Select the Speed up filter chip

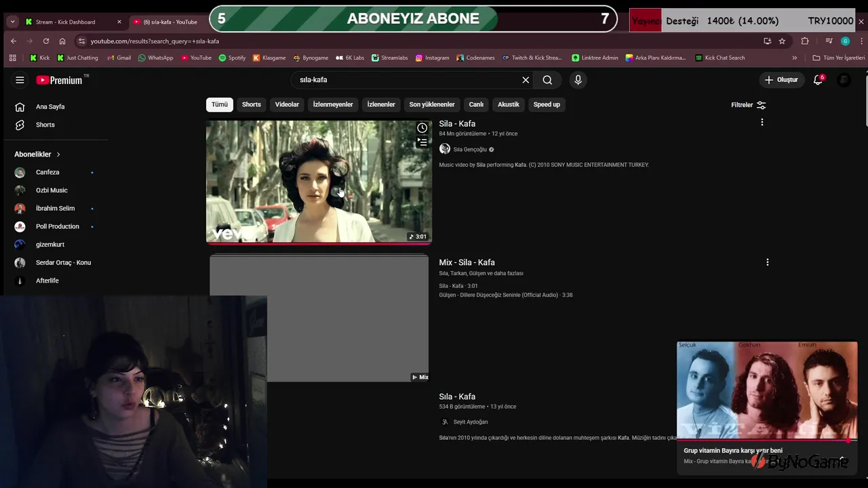click(547, 104)
